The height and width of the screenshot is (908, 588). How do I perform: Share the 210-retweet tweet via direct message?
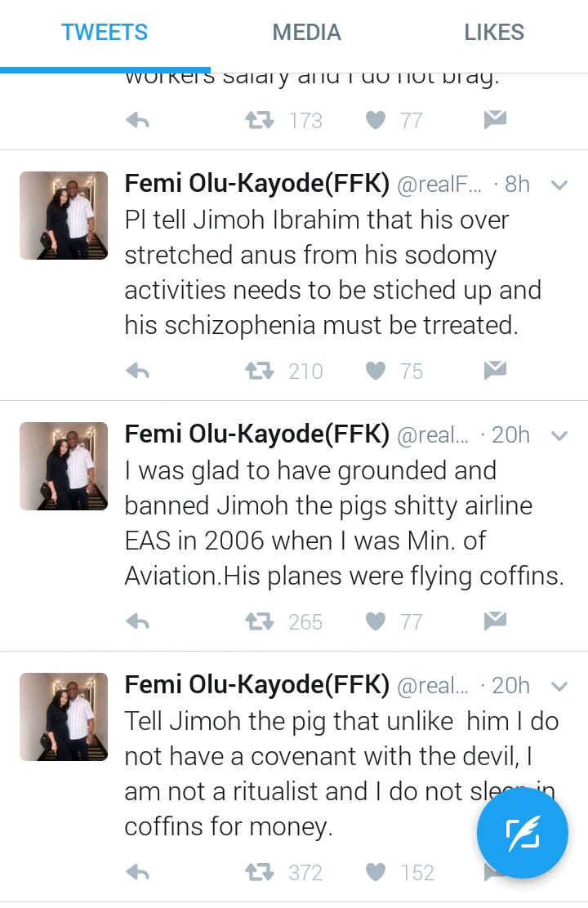pos(495,372)
